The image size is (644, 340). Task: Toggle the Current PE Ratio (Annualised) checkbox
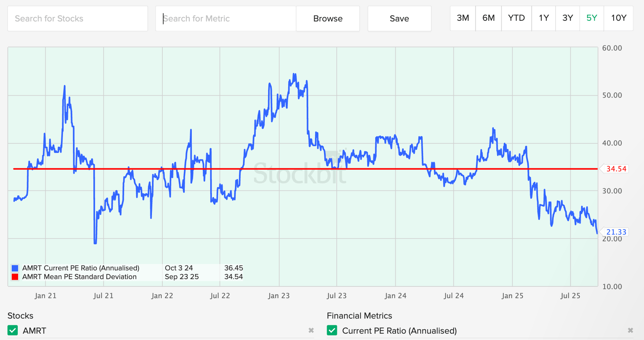tap(332, 330)
